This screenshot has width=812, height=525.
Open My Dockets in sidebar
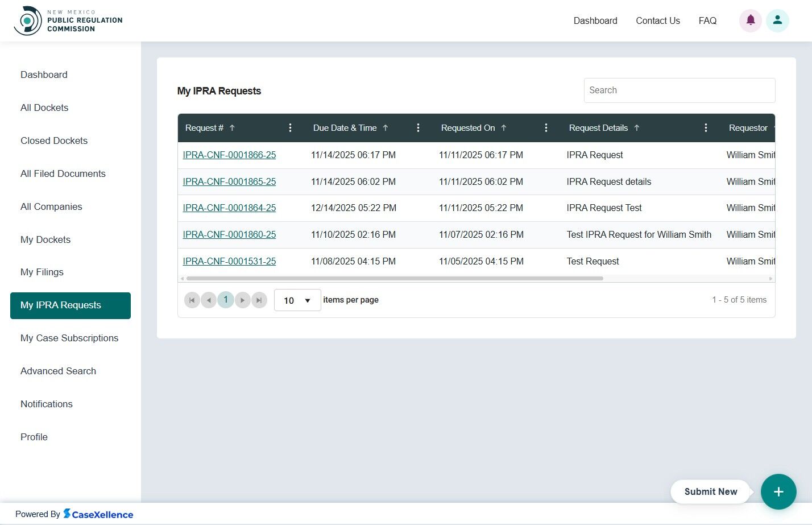point(45,239)
